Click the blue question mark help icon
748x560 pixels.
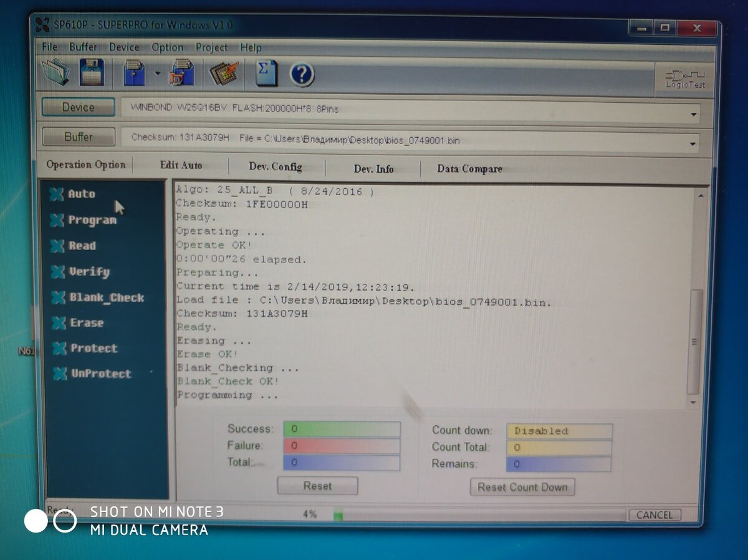pyautogui.click(x=302, y=75)
